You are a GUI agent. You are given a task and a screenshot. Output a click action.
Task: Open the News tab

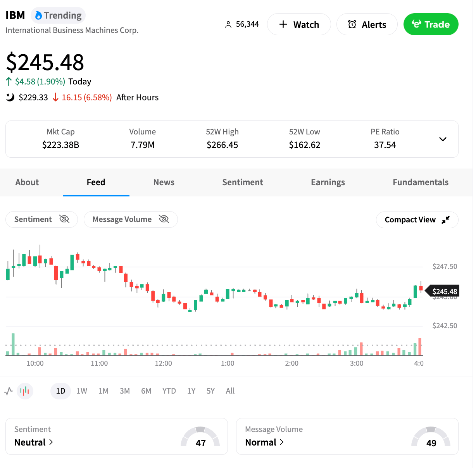(164, 182)
